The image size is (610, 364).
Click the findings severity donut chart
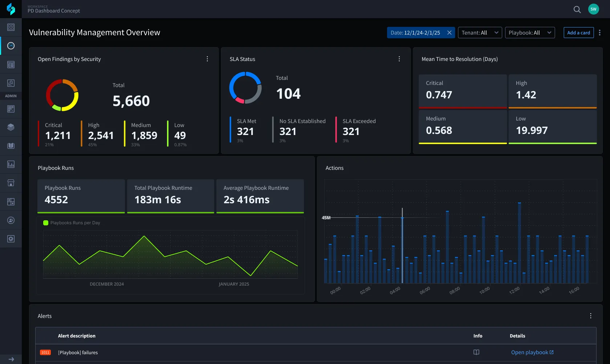coord(62,95)
